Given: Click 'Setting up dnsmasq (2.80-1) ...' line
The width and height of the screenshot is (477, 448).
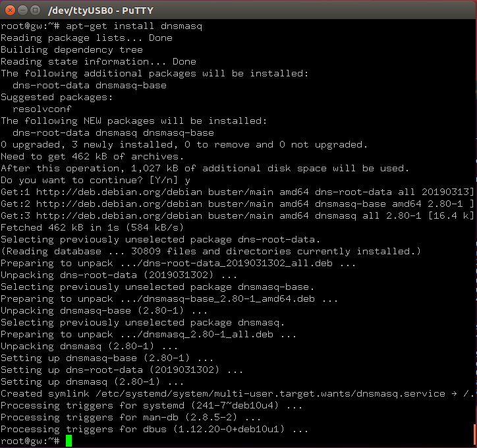Looking at the screenshot, I should click(x=92, y=382).
